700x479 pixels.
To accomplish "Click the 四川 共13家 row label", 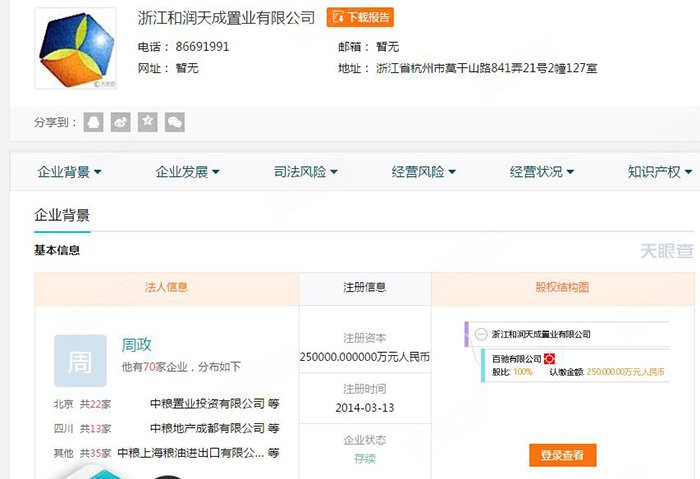I will coord(82,429).
